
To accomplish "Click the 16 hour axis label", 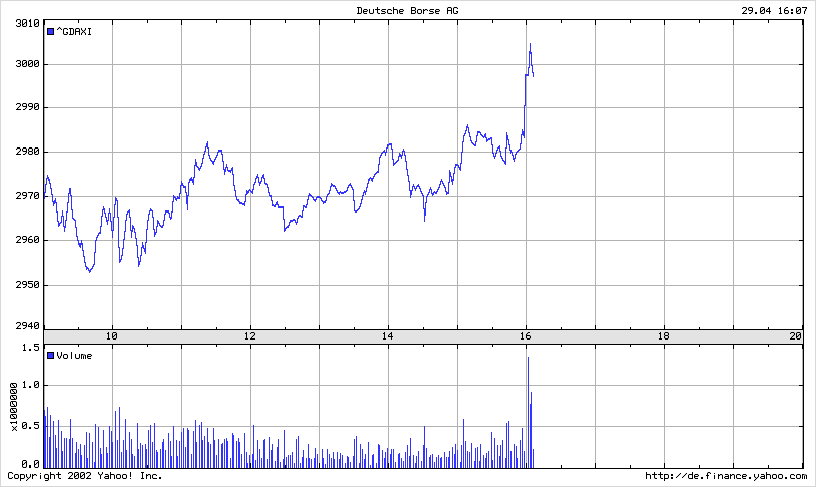I will click(x=526, y=336).
